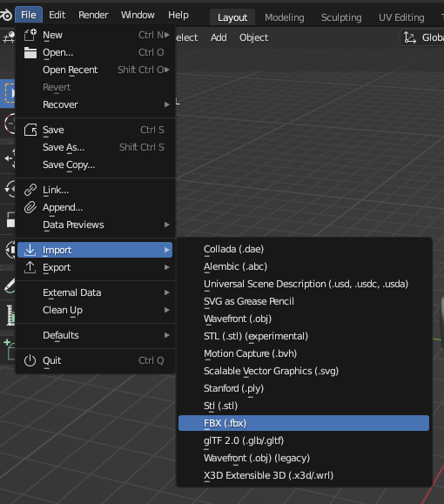Import X3D Extensible 3D file
The image size is (444, 504).
point(304,475)
